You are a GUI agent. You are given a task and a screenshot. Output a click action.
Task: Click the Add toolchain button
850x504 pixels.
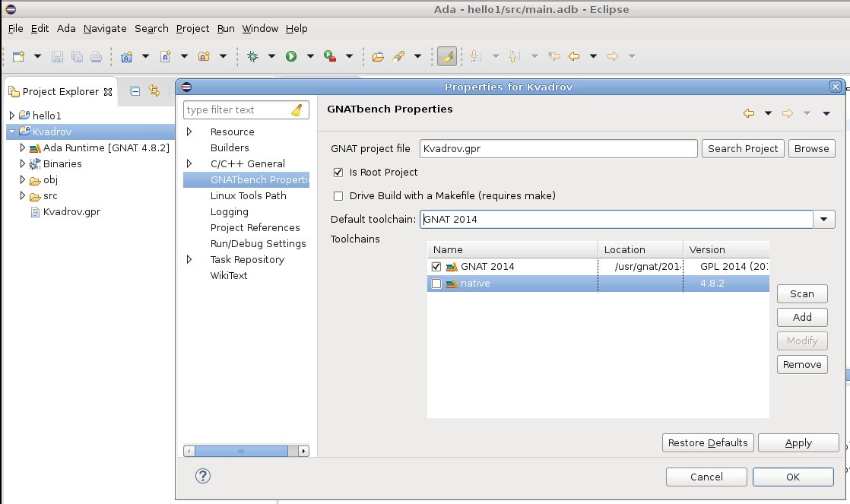(802, 317)
